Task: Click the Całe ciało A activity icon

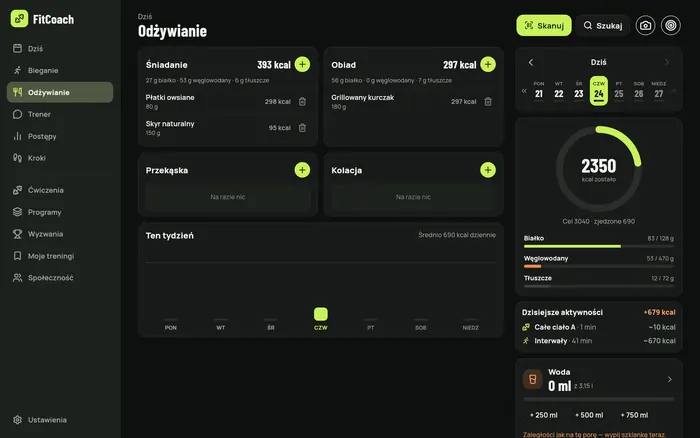Action: (x=526, y=327)
